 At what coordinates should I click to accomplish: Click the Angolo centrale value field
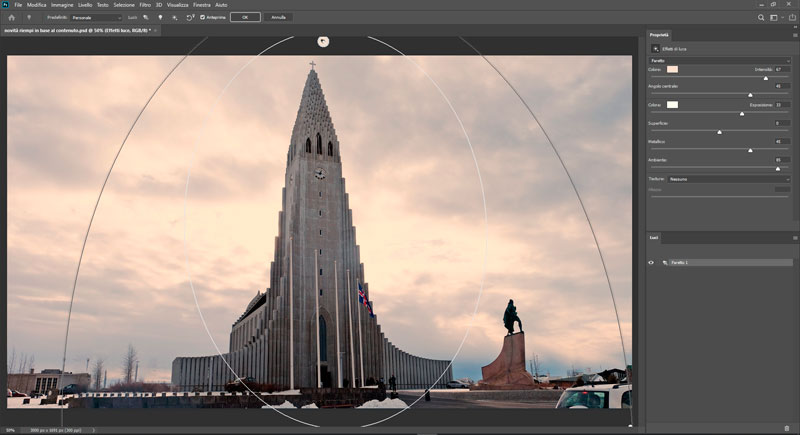[782, 86]
